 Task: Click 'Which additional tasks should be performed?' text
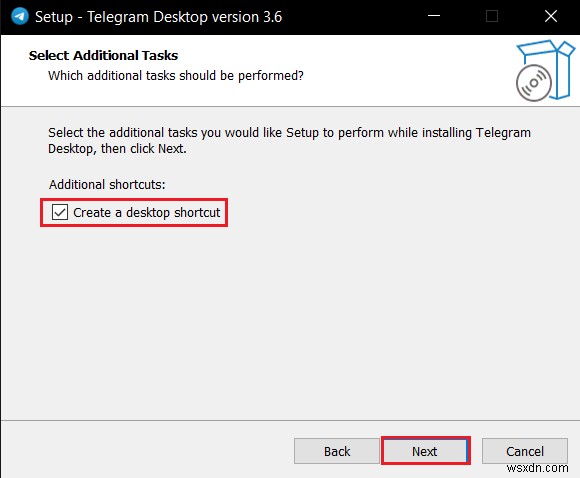coord(176,76)
